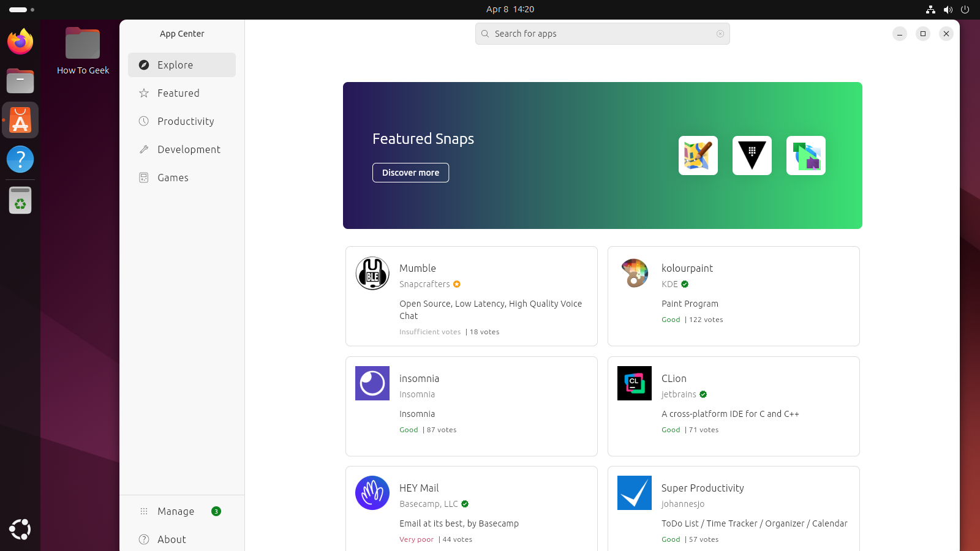Click in the Search for apps field
The height and width of the screenshot is (551, 980).
click(603, 34)
